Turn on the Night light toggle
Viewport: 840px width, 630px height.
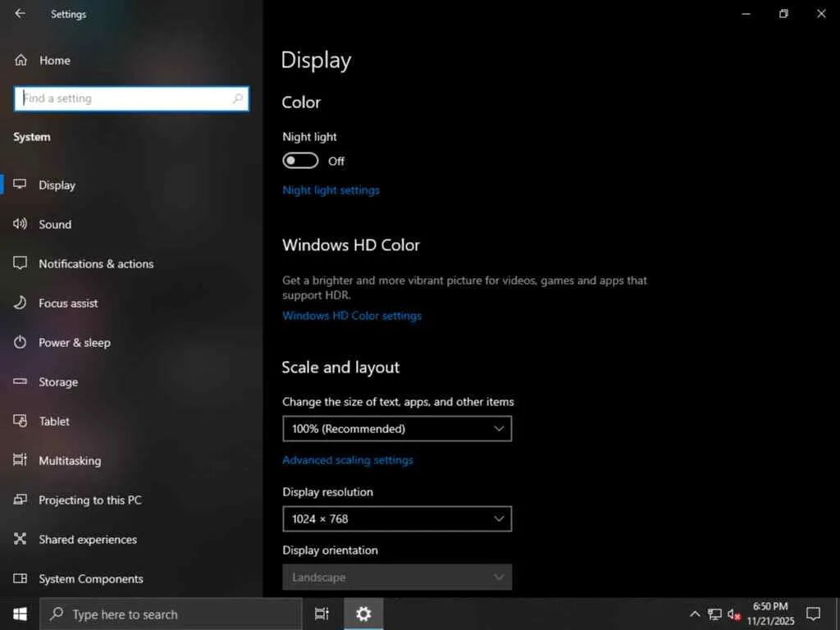point(300,161)
